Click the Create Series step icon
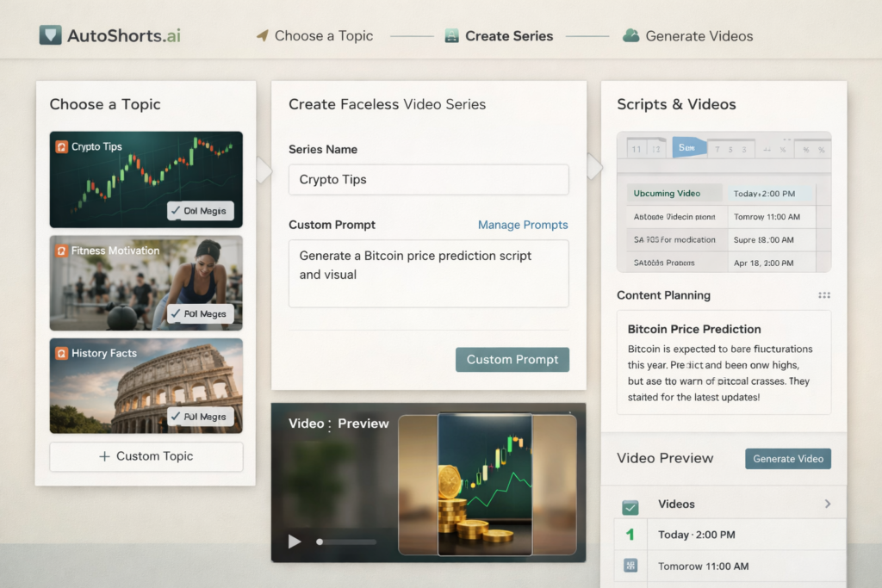Image resolution: width=882 pixels, height=588 pixels. [x=453, y=35]
